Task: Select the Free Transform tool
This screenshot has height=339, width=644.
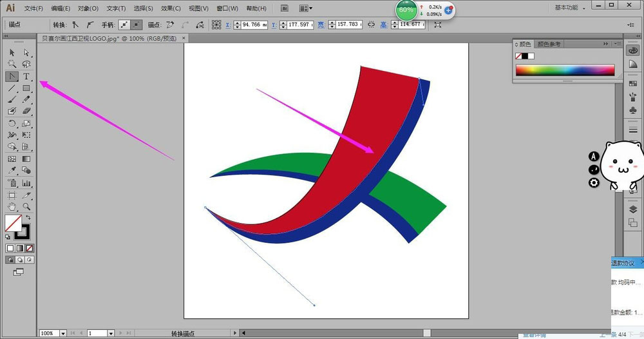Action: click(26, 135)
